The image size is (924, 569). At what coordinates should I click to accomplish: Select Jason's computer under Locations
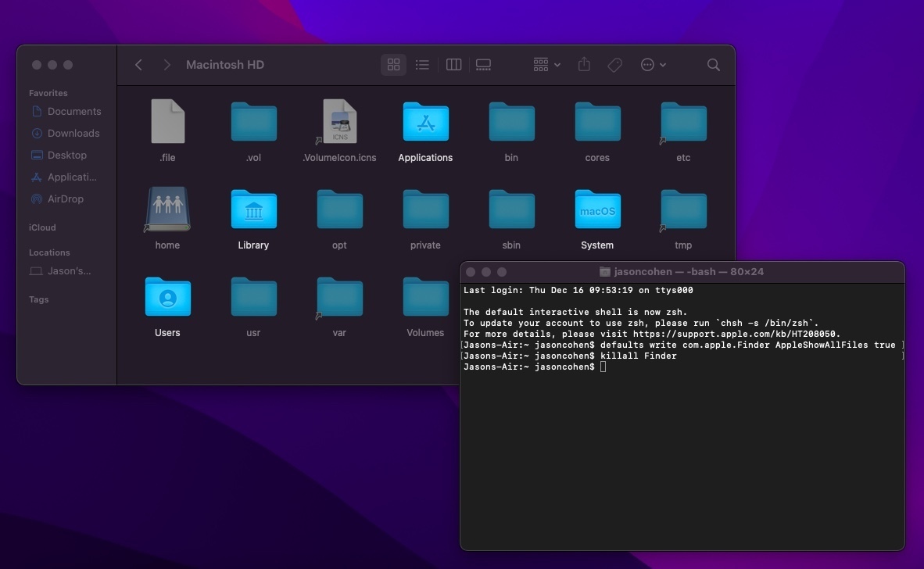tap(69, 270)
